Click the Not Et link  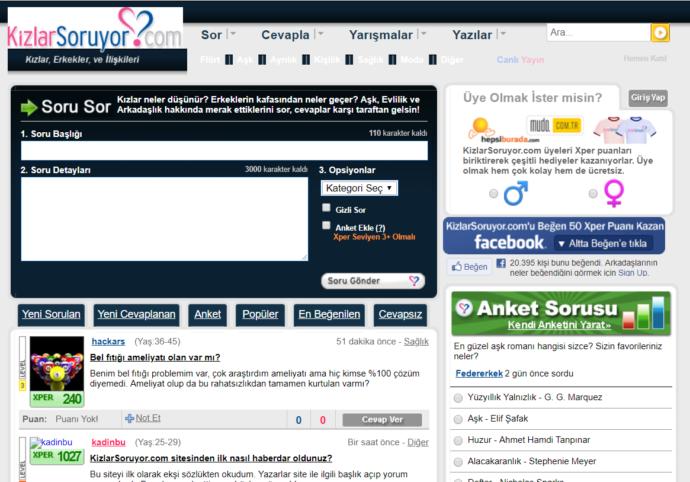(148, 418)
